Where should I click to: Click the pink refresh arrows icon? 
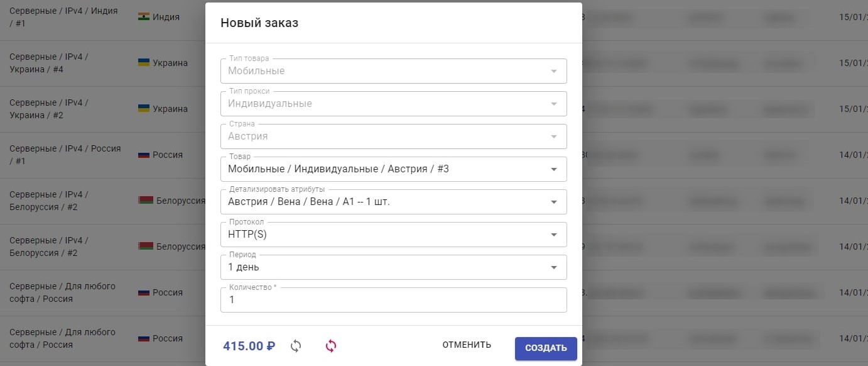(x=331, y=346)
